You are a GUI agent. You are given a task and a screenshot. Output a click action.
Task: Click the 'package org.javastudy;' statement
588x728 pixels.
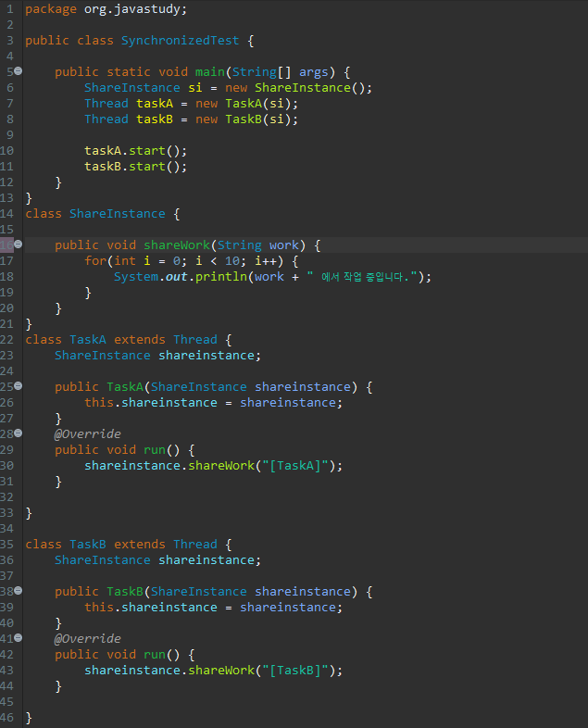[106, 9]
